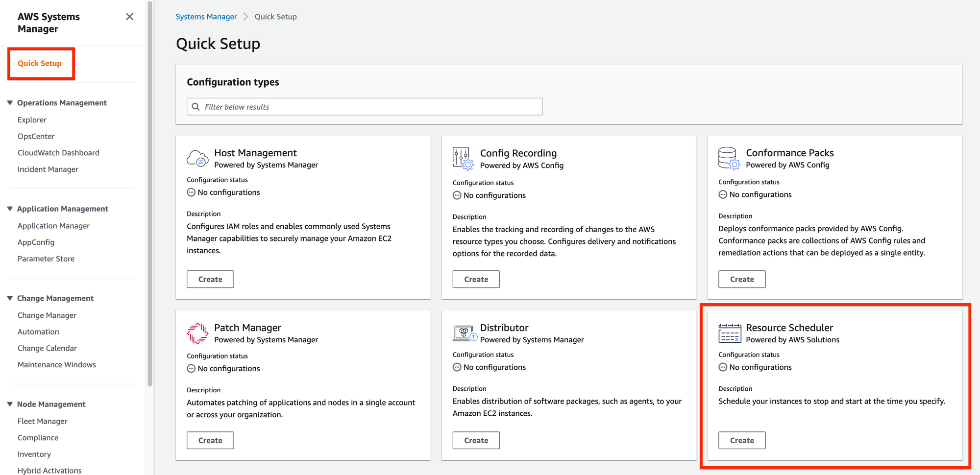The height and width of the screenshot is (475, 980).
Task: Open CloudWatch Dashboard
Action: coord(58,153)
